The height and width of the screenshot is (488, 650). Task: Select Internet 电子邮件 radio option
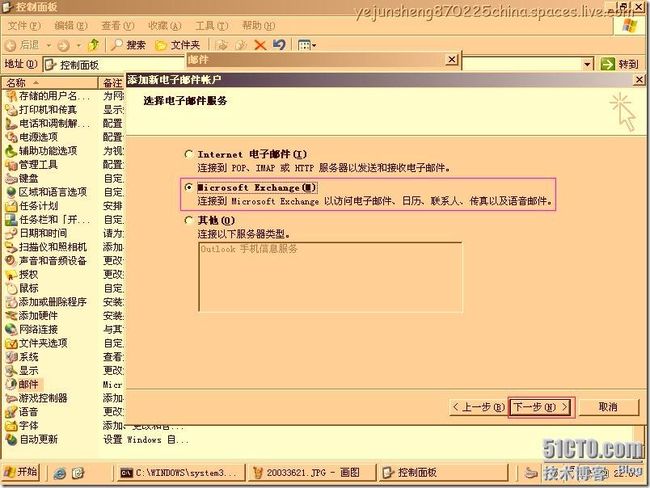tap(189, 154)
